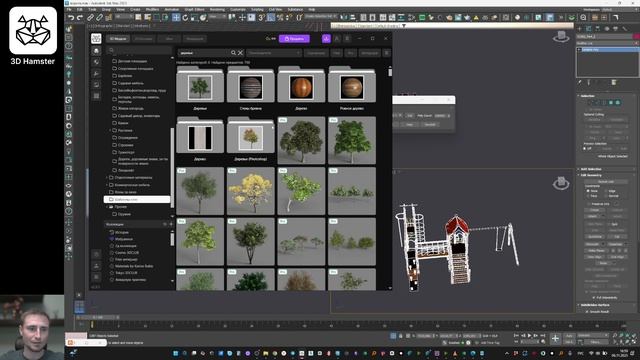Viewport: 640px width, 360px height.
Task: Toggle Angle Snap
Action: 271,17
